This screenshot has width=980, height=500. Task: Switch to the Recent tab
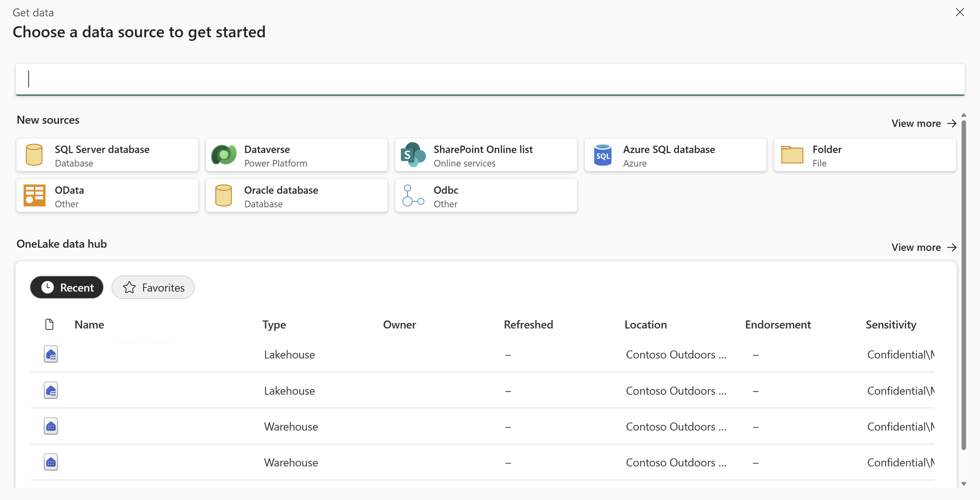tap(67, 287)
